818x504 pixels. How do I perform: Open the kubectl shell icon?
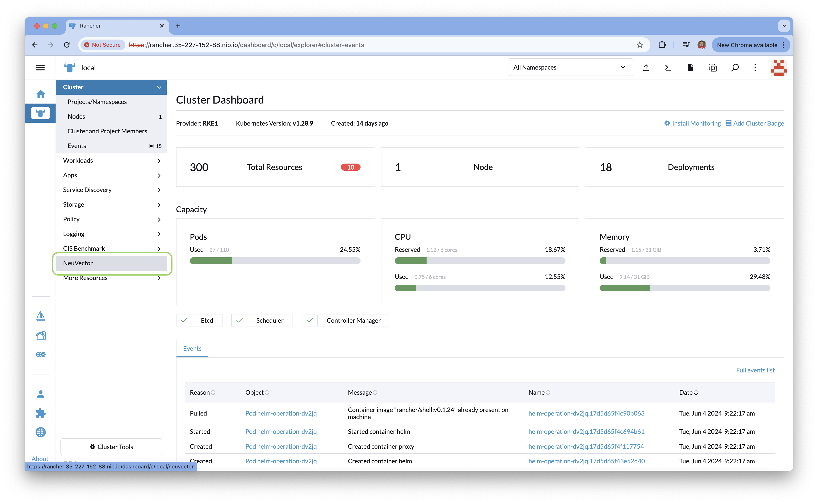pos(668,68)
